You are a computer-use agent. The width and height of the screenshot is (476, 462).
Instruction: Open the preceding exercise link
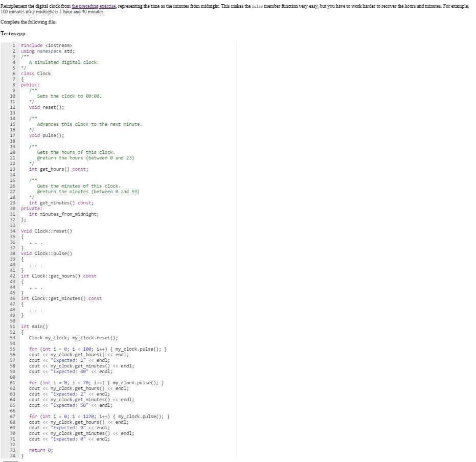[x=93, y=7]
